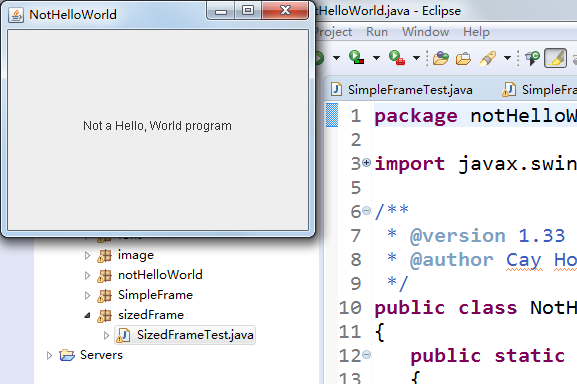Open the Run menu in Eclipse
The height and width of the screenshot is (384, 577).
[x=377, y=32]
